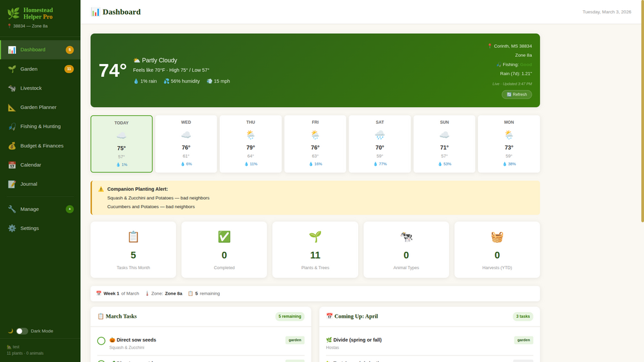This screenshot has height=362, width=644.
Task: Open the Garden section
Action: (x=40, y=69)
